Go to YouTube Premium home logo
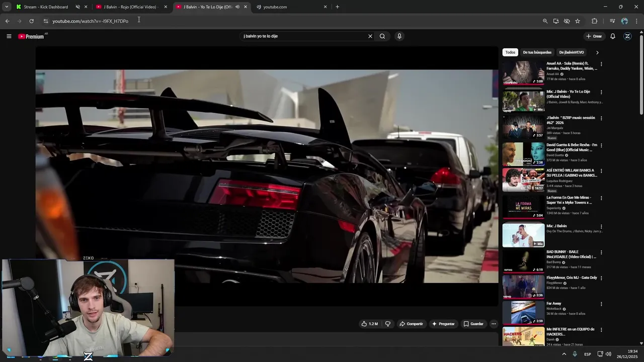 coord(31,36)
